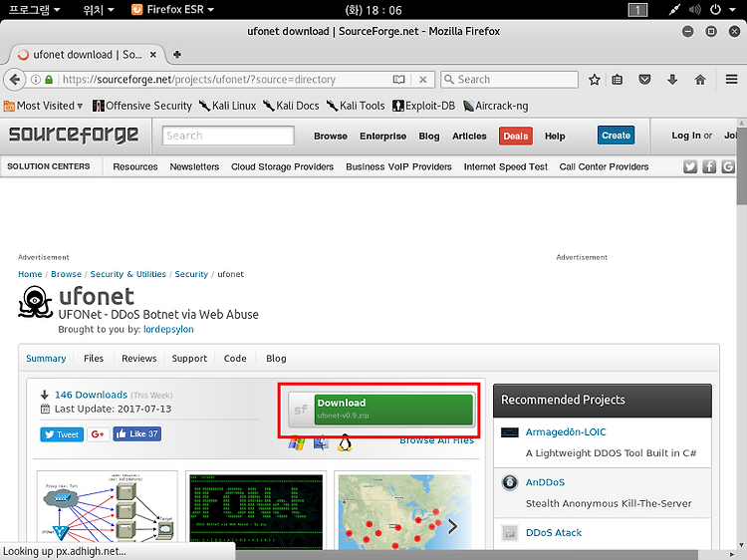This screenshot has height=560, width=747.
Task: Click the Facebook Like 37 button
Action: [136, 433]
